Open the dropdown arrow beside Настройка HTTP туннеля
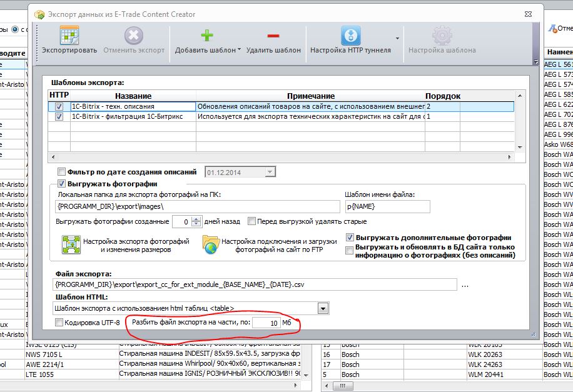The height and width of the screenshot is (392, 573). point(397,38)
